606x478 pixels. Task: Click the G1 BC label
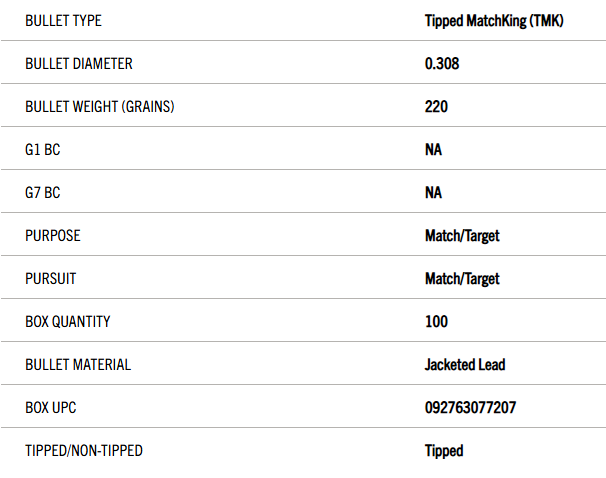(43, 150)
